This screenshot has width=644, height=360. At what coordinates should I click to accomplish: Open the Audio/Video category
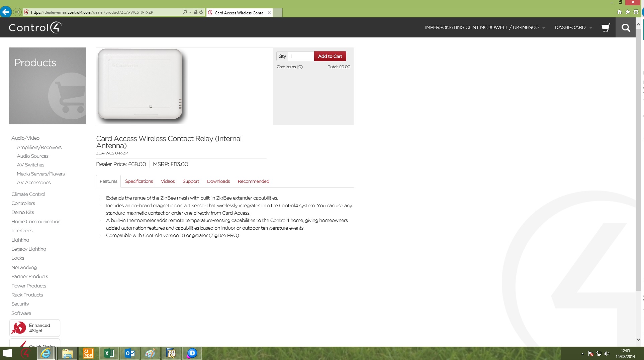(25, 138)
